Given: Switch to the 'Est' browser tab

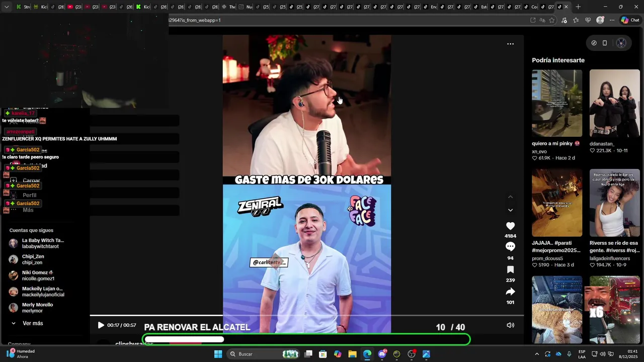Looking at the screenshot, I should click(x=480, y=7).
